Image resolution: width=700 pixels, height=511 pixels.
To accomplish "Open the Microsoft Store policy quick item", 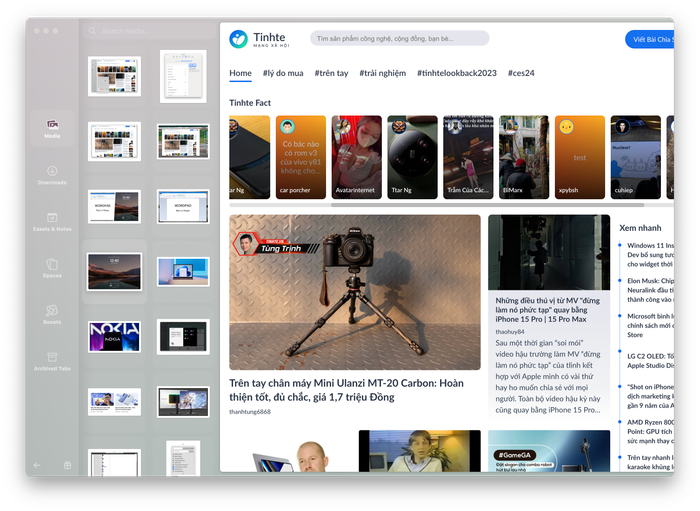I will click(650, 325).
